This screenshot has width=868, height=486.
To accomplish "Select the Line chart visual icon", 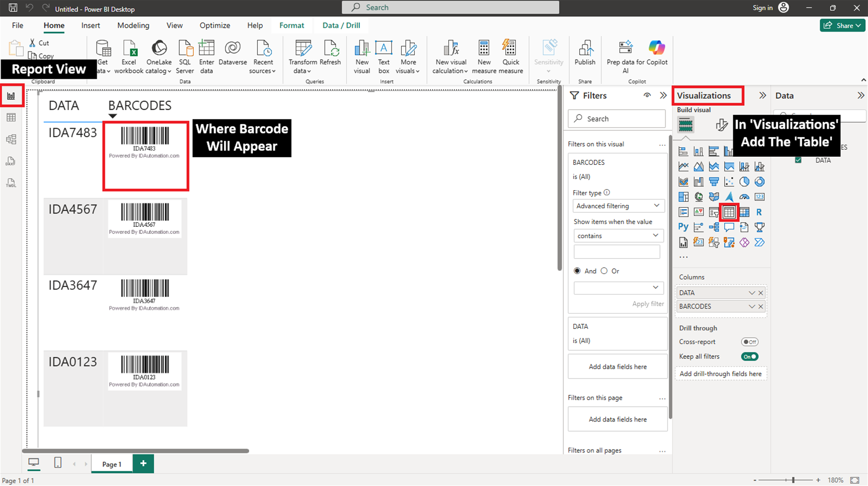I will (683, 167).
